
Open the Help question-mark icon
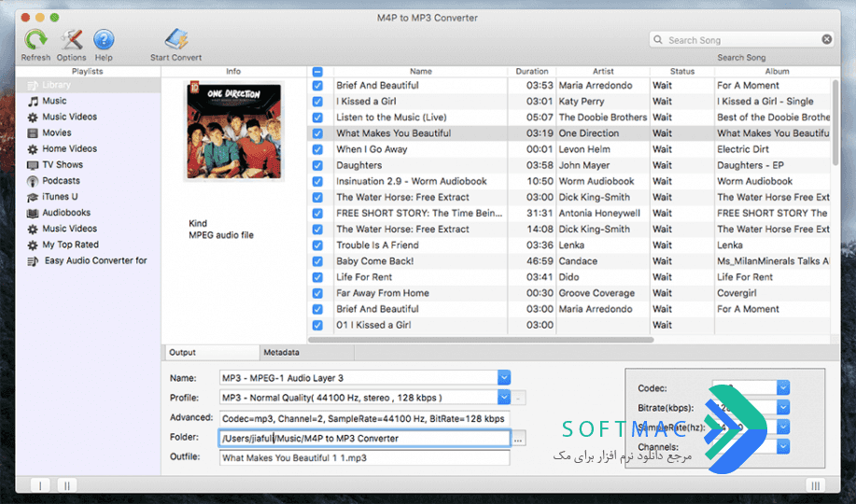(x=104, y=40)
